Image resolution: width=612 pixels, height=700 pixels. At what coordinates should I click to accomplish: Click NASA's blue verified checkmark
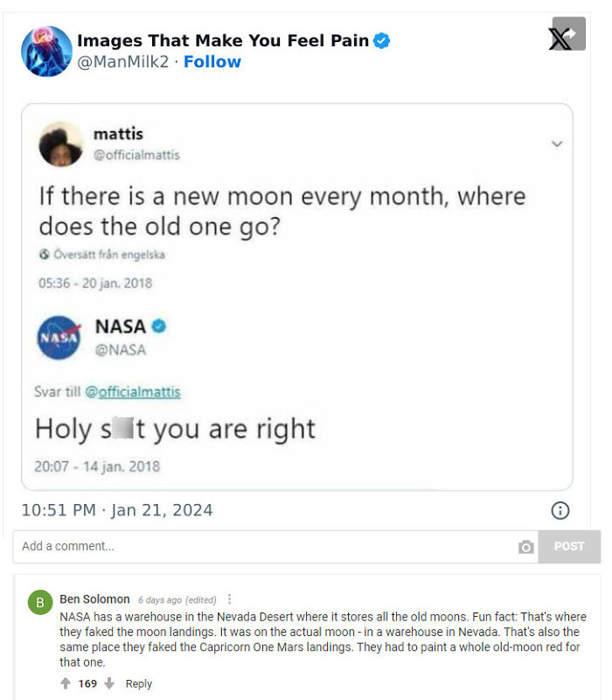[156, 327]
